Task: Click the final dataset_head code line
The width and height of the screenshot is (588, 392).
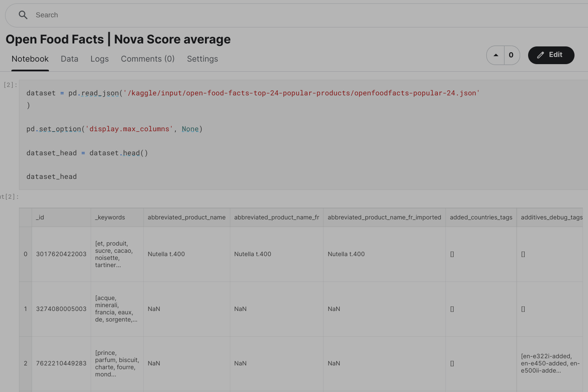Action: 51,177
